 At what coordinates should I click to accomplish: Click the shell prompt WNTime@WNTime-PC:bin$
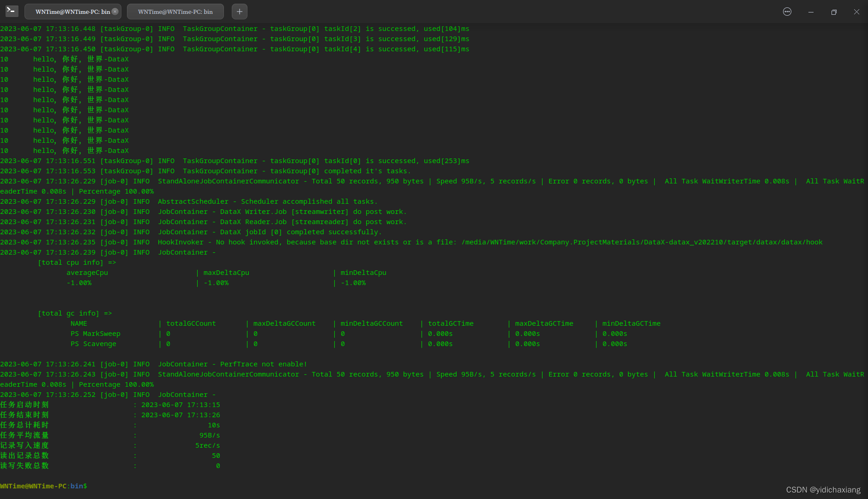(x=43, y=486)
